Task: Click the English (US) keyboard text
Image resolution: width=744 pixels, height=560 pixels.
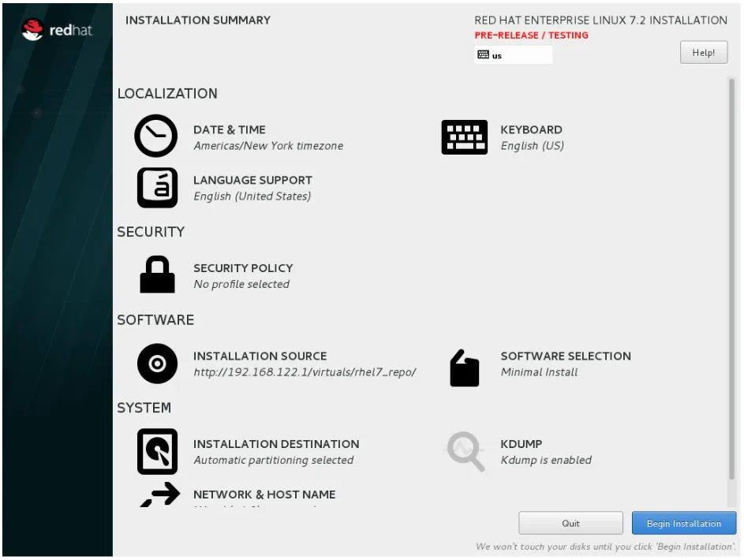Action: [x=532, y=146]
